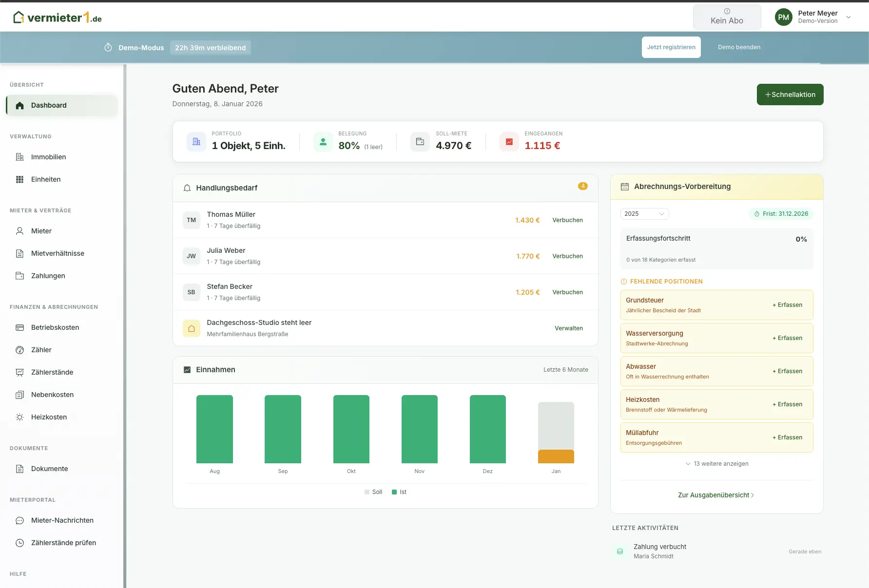The image size is (869, 588).
Task: Click Erfassen for Grundsteuer
Action: (x=787, y=305)
